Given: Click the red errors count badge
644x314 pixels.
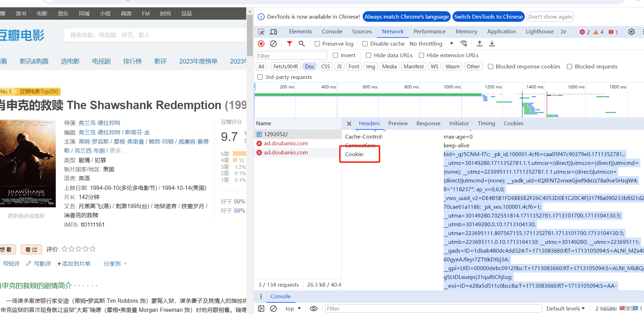Looking at the screenshot, I should [x=585, y=32].
